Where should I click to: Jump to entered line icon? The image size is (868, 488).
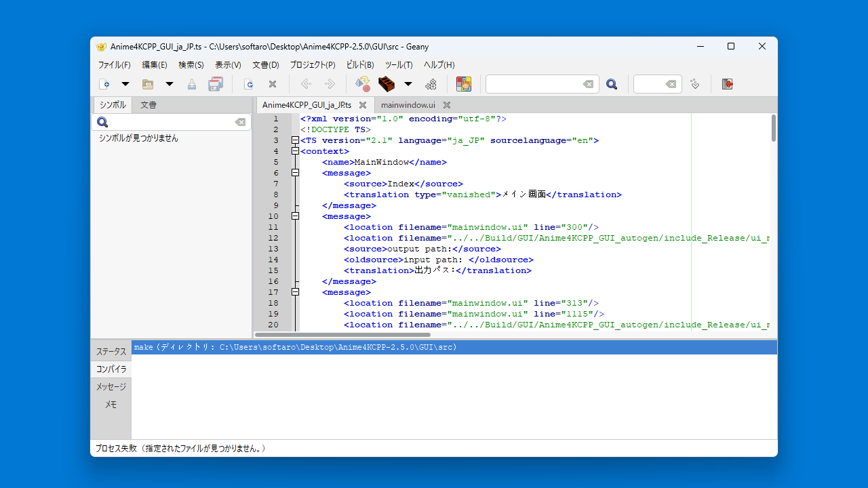pos(694,84)
